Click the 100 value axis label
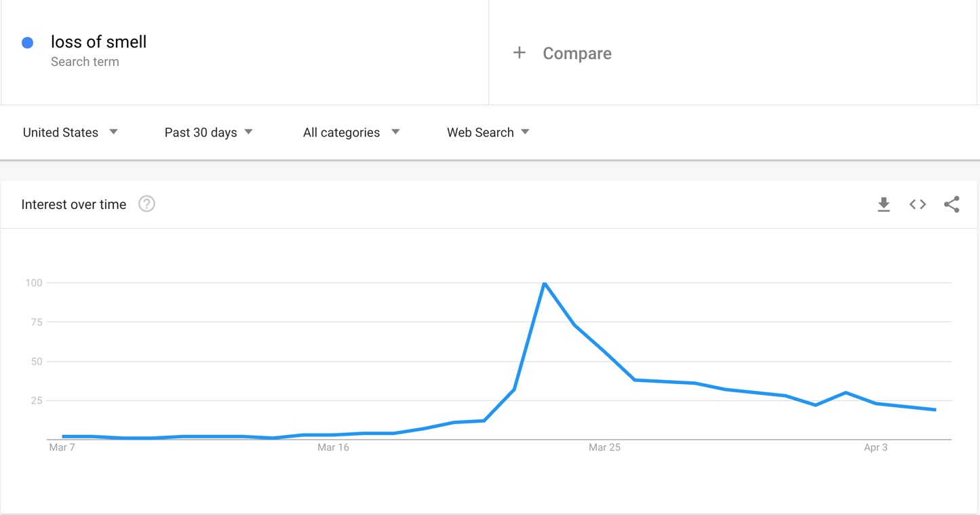 34,283
